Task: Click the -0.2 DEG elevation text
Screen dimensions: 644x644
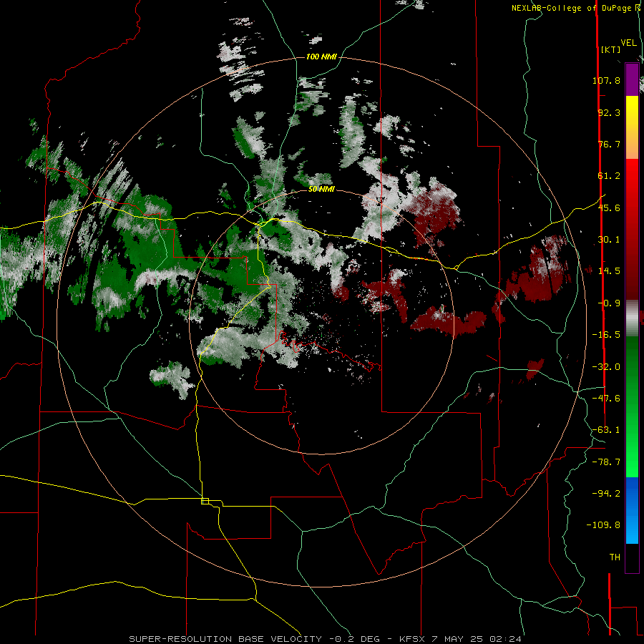Action: [x=354, y=639]
